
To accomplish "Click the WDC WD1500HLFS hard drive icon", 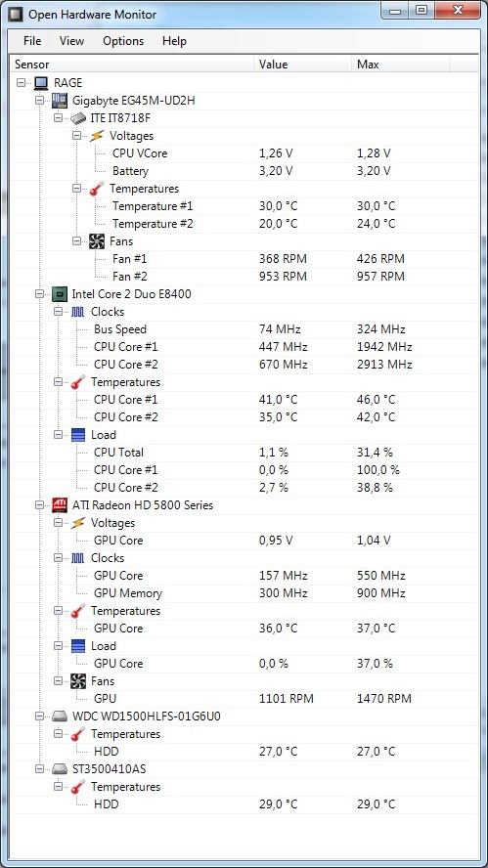I will pos(60,716).
